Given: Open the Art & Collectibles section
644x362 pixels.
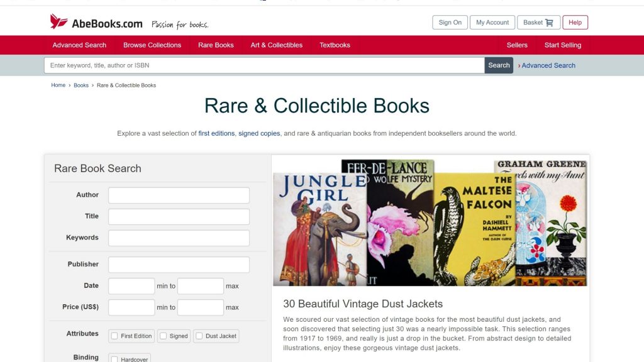Looking at the screenshot, I should click(x=276, y=45).
